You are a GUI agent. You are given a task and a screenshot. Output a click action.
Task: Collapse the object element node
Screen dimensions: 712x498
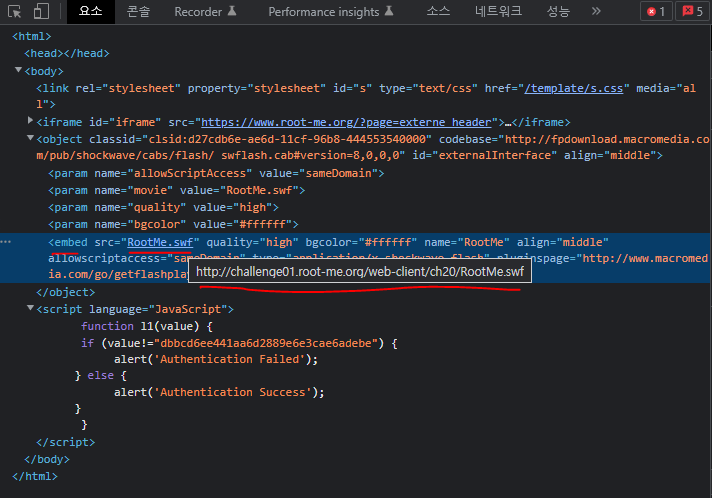[x=30, y=138]
